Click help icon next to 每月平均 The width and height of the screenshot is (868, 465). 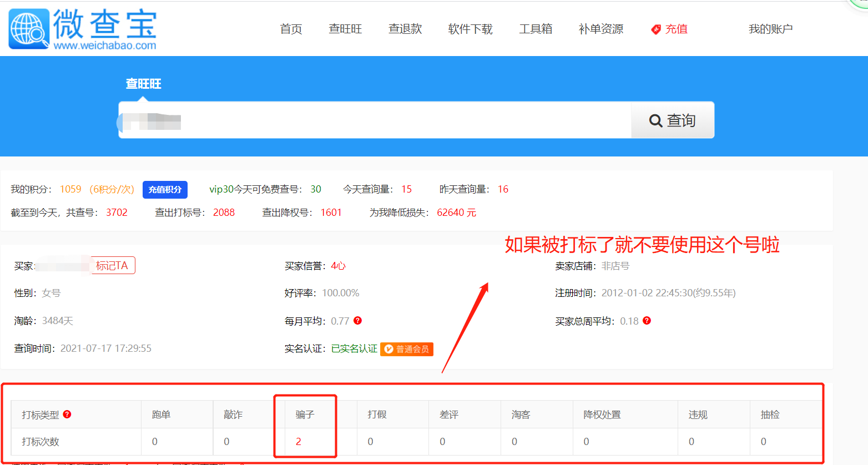point(357,320)
